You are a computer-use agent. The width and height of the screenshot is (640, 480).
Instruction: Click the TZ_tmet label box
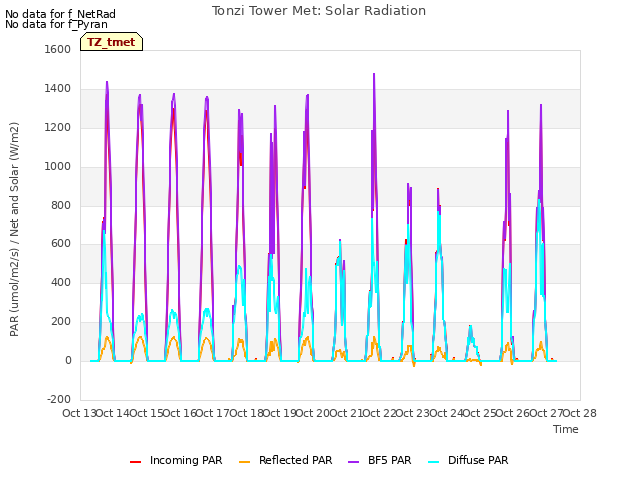[111, 42]
